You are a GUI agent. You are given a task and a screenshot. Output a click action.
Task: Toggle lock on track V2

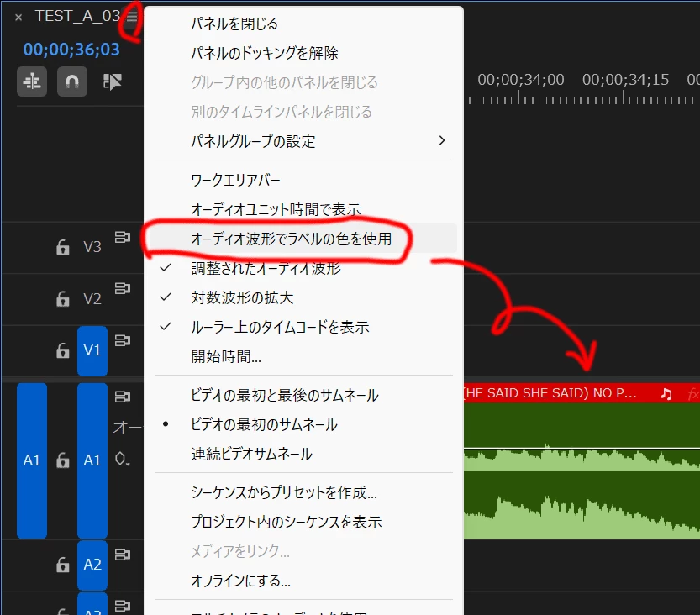(x=63, y=298)
